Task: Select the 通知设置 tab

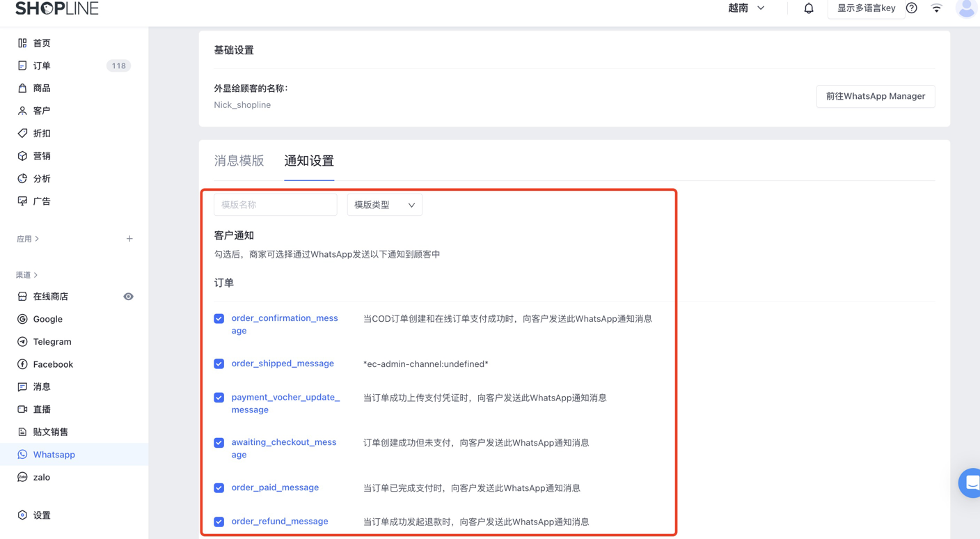Action: 309,161
